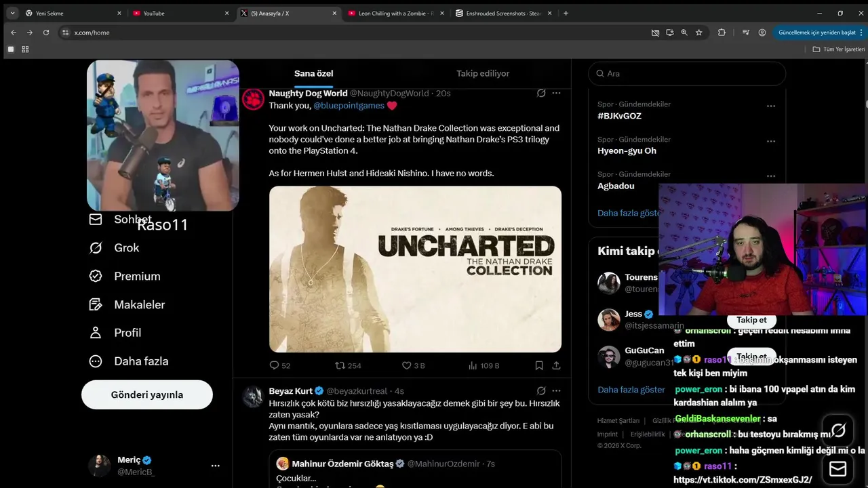The height and width of the screenshot is (488, 868).
Task: Open options for Agbadou trend
Action: coord(771,176)
